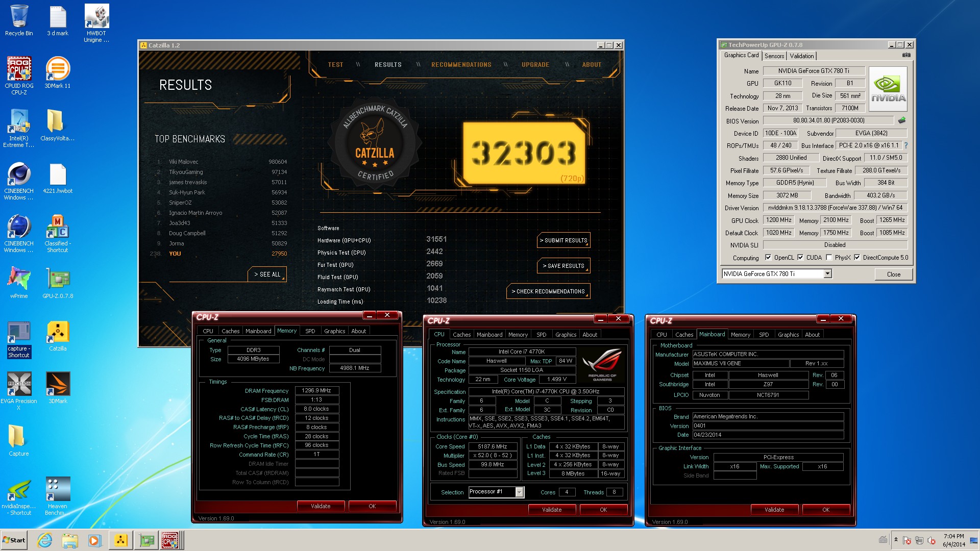Click the Hardware (GPU+CPU) score 31551
This screenshot has height=551, width=980.
[436, 239]
